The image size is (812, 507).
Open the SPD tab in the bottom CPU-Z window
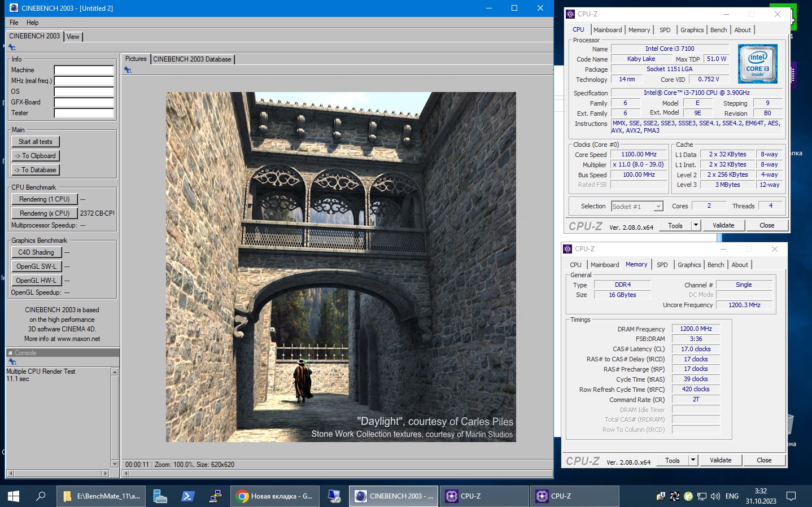pos(662,265)
